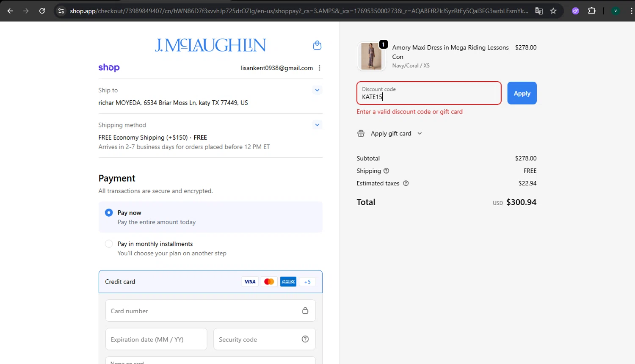Click the shipping info help icon
This screenshot has width=635, height=364.
pos(386,171)
